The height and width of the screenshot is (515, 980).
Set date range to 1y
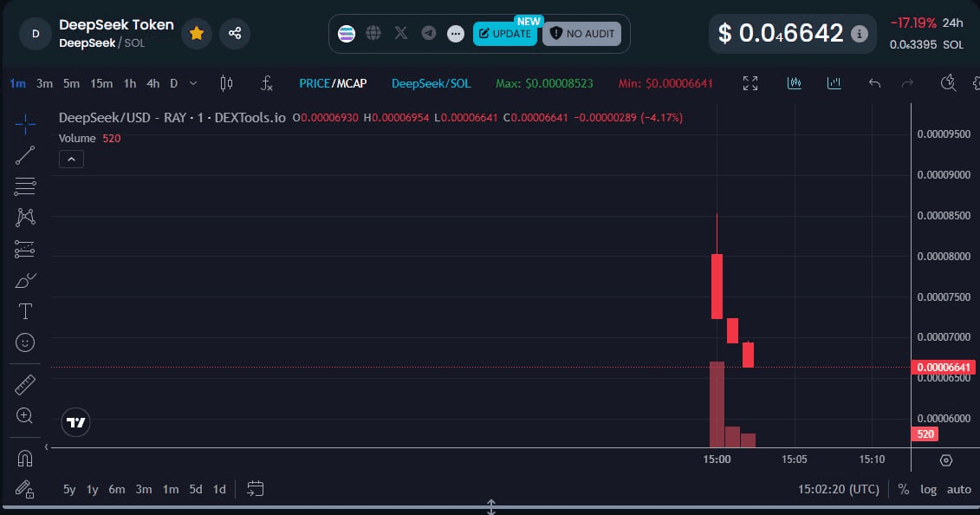pyautogui.click(x=93, y=489)
